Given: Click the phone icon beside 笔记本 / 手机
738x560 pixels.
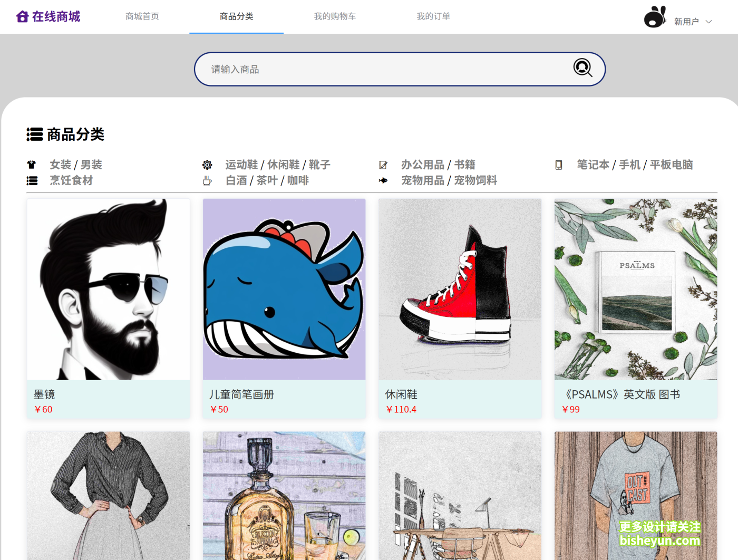Looking at the screenshot, I should (x=559, y=165).
